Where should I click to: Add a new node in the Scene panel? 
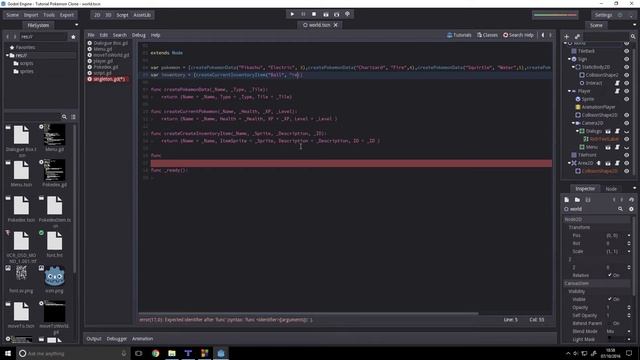(567, 37)
